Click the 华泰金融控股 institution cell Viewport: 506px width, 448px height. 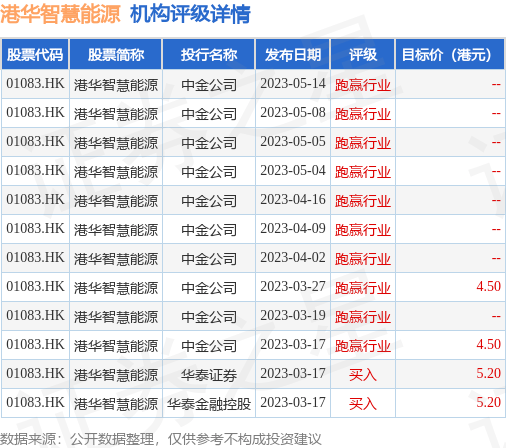coord(209,404)
